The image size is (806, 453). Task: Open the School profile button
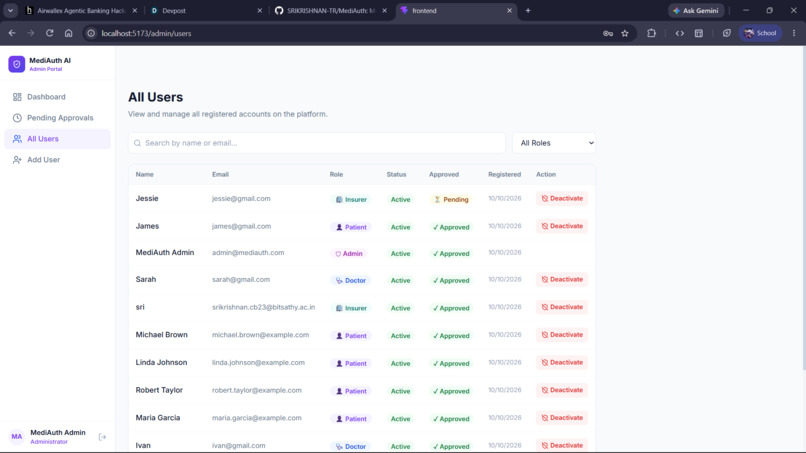[x=760, y=33]
